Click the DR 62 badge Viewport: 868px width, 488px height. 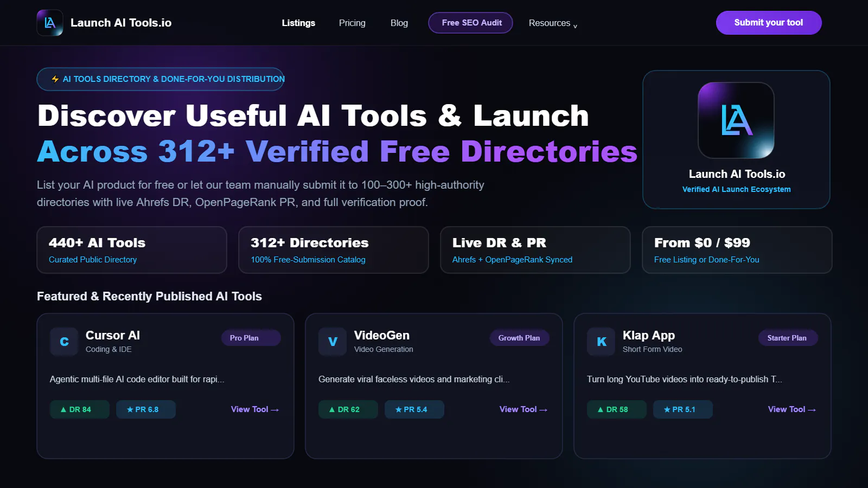click(x=348, y=409)
